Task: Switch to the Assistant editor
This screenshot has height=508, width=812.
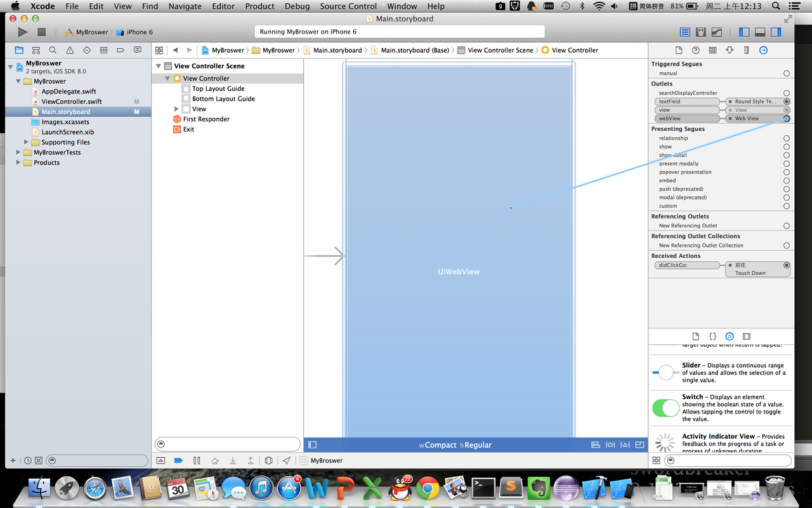Action: pyautogui.click(x=701, y=32)
